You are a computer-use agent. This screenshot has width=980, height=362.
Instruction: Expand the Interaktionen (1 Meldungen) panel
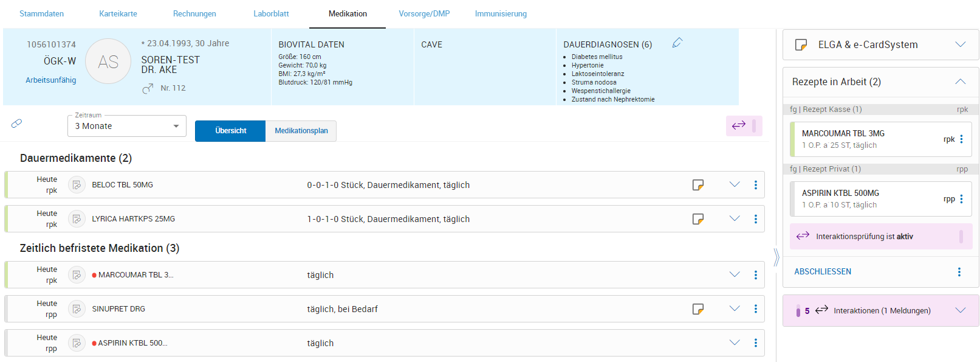960,310
